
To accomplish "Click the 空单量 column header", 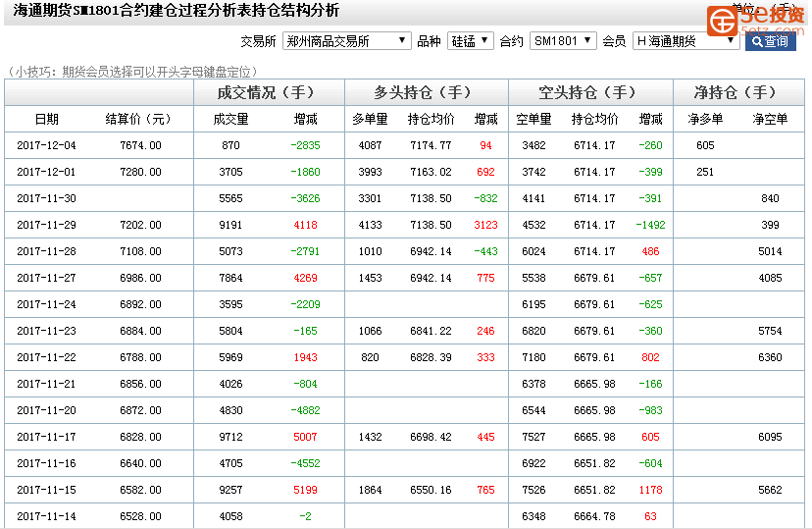I will point(533,119).
